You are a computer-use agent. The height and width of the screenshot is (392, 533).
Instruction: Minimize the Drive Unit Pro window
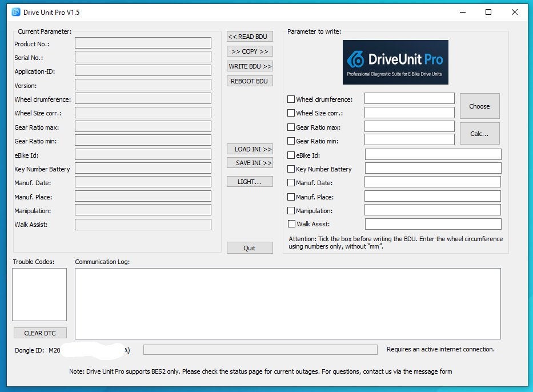point(463,12)
